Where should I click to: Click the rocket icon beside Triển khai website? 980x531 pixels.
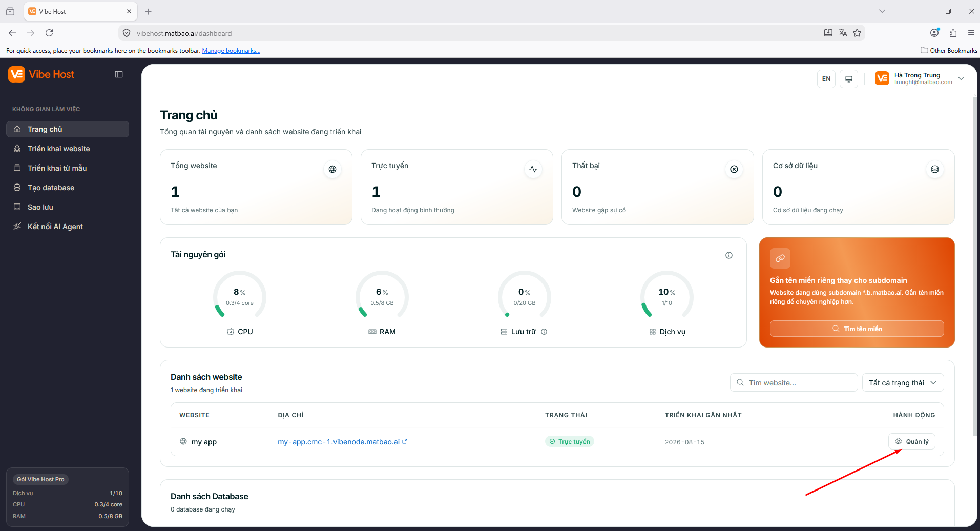click(x=17, y=149)
